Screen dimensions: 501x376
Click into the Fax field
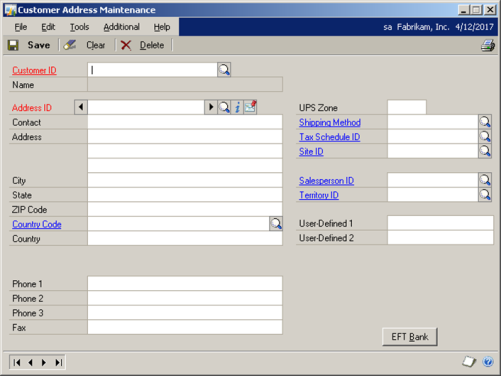point(185,327)
